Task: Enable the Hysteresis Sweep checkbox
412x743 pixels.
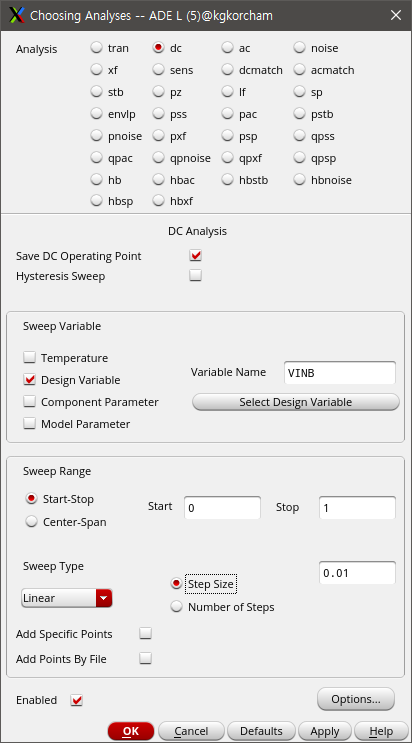Action: pos(195,275)
